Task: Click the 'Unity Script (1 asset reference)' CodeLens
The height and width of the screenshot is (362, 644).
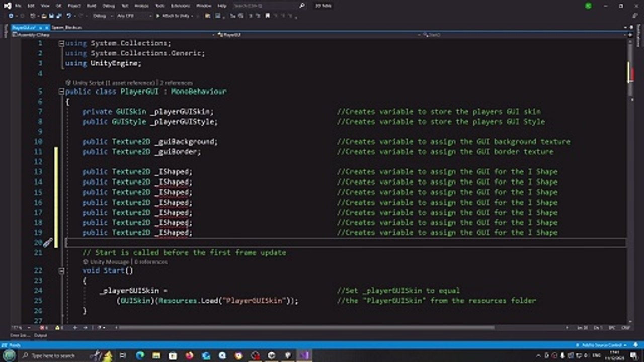Action: (x=114, y=83)
